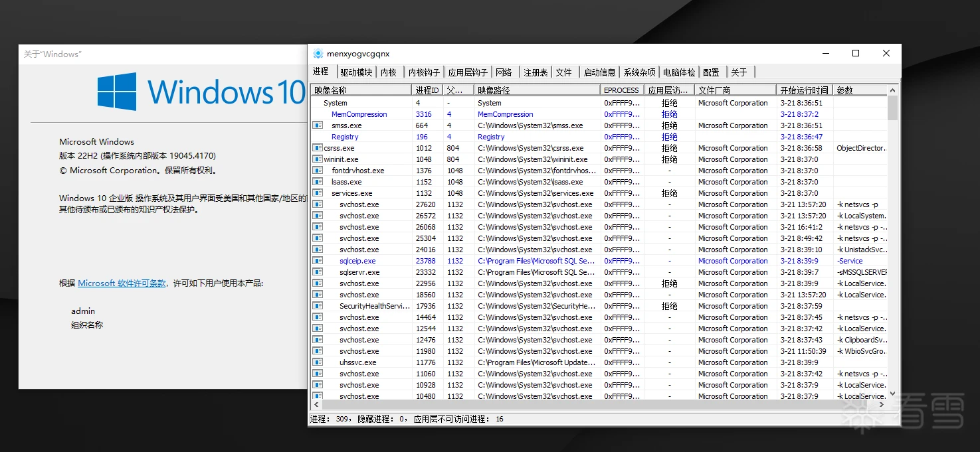Viewport: 980px width, 452px height.
Task: Click the start time 3-21 11:50:39
Action: tap(803, 351)
